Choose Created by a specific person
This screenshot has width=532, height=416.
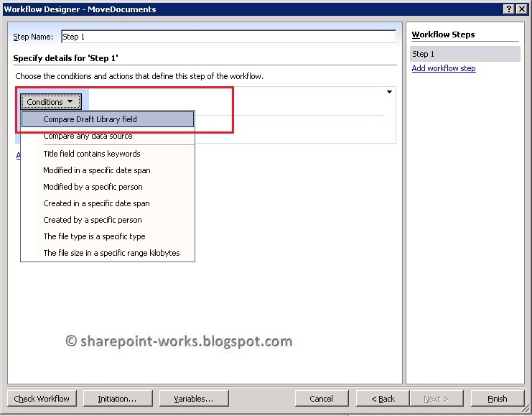108,220
